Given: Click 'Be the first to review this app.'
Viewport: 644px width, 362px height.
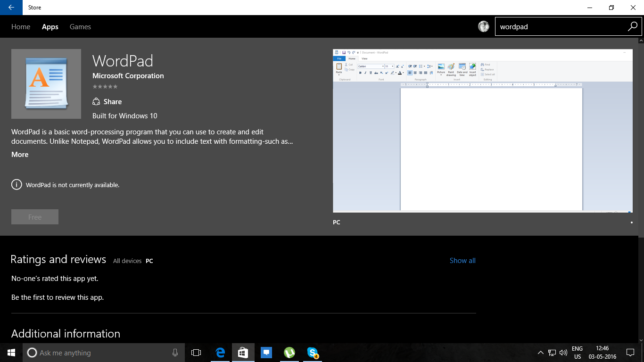Looking at the screenshot, I should (58, 297).
